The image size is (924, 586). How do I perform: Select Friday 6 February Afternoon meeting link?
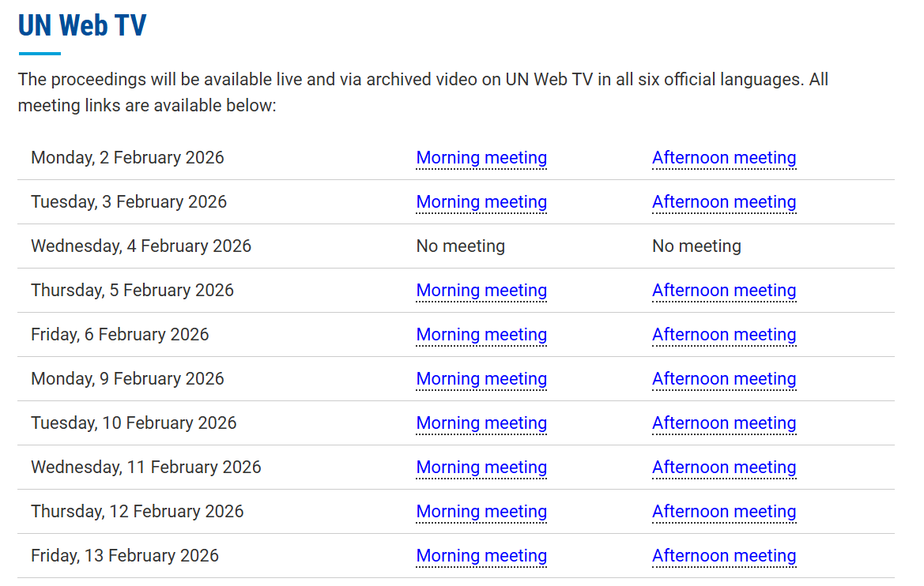[x=723, y=335]
